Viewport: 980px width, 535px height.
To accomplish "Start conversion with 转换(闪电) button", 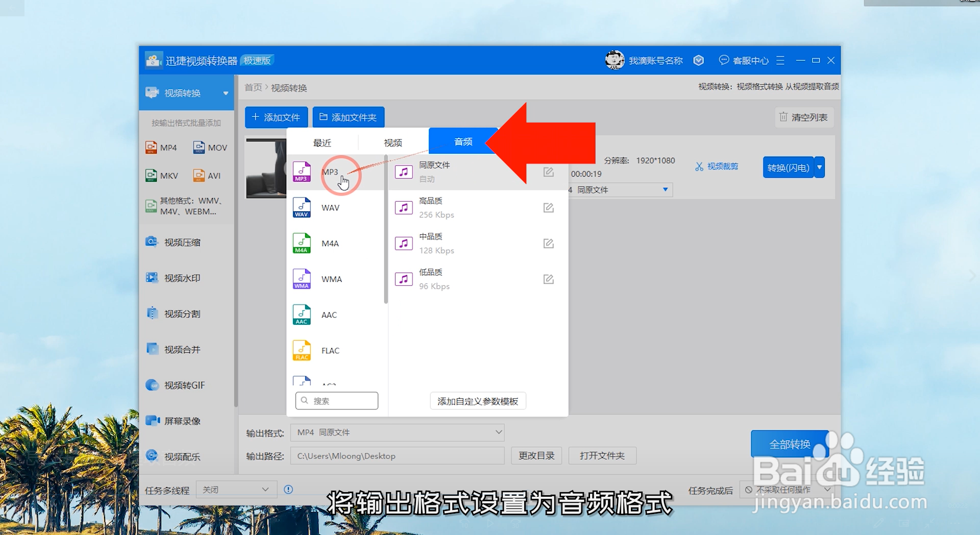I will tap(788, 167).
